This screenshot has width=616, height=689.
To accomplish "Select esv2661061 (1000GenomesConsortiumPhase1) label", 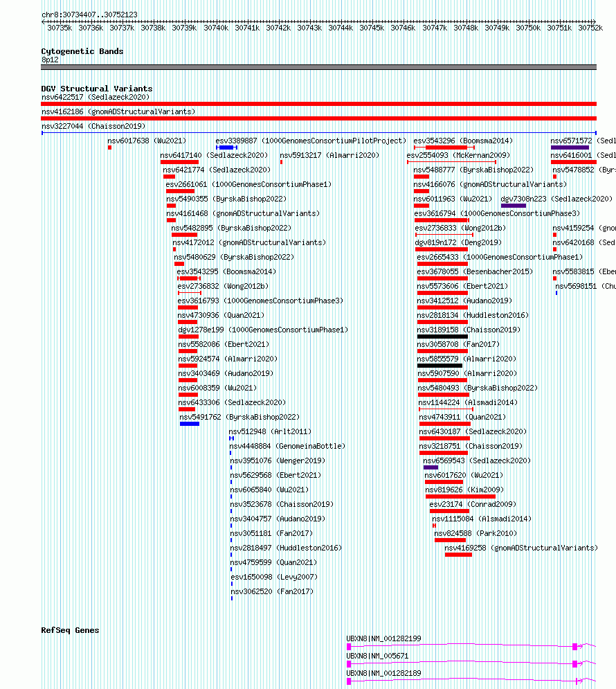I will pyautogui.click(x=248, y=184).
